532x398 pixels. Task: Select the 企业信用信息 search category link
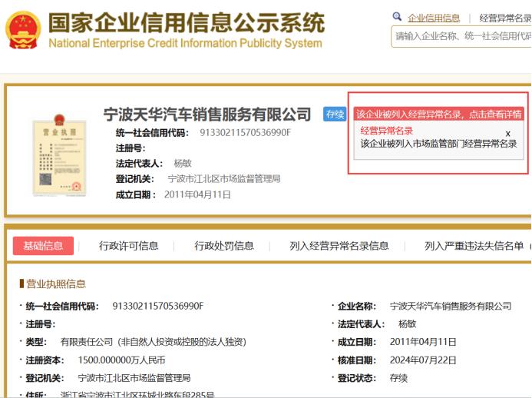click(434, 18)
